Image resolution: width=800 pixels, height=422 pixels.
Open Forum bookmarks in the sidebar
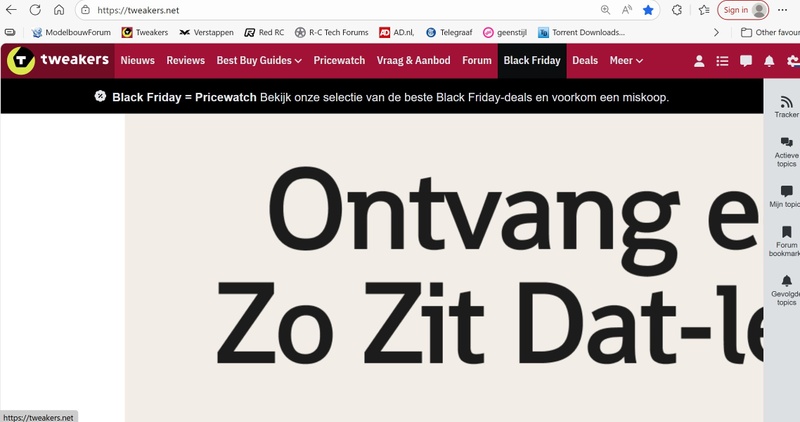[786, 242]
